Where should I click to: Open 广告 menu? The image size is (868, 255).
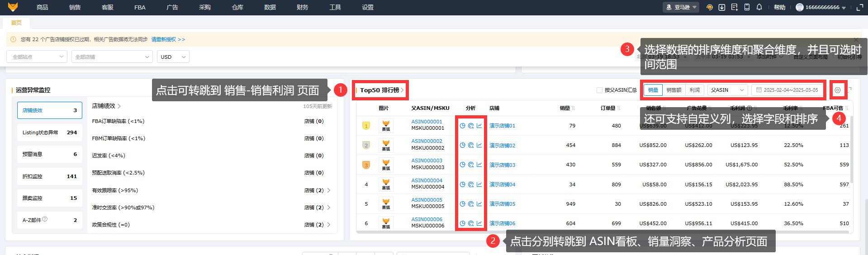pos(172,7)
